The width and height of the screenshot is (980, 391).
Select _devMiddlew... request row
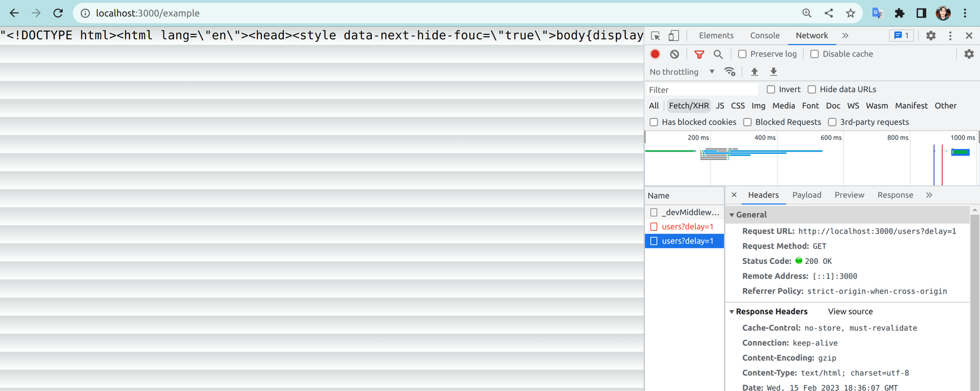[684, 212]
